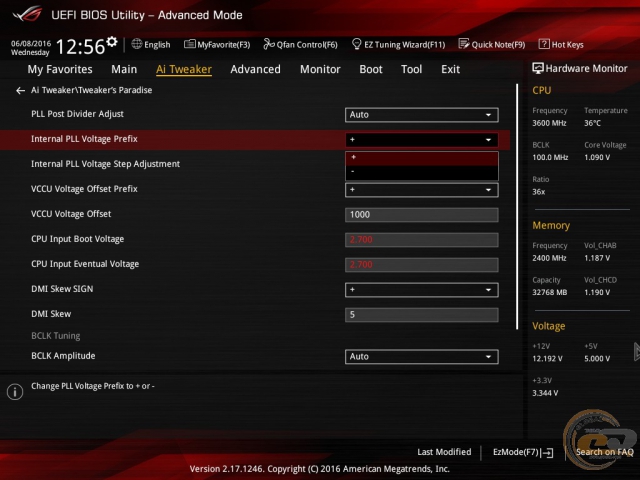
Task: Click the back arrow beside Tweaker's Paradise
Action: [x=20, y=91]
